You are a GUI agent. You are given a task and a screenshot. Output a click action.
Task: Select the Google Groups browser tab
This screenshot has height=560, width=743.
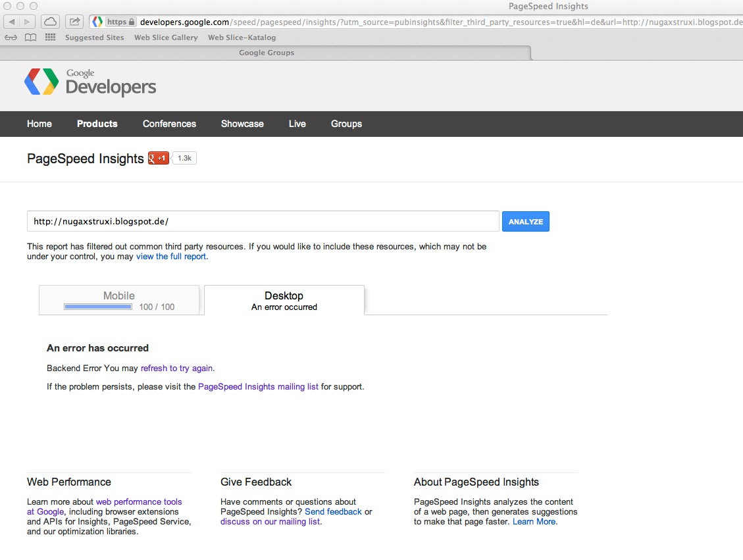(266, 53)
